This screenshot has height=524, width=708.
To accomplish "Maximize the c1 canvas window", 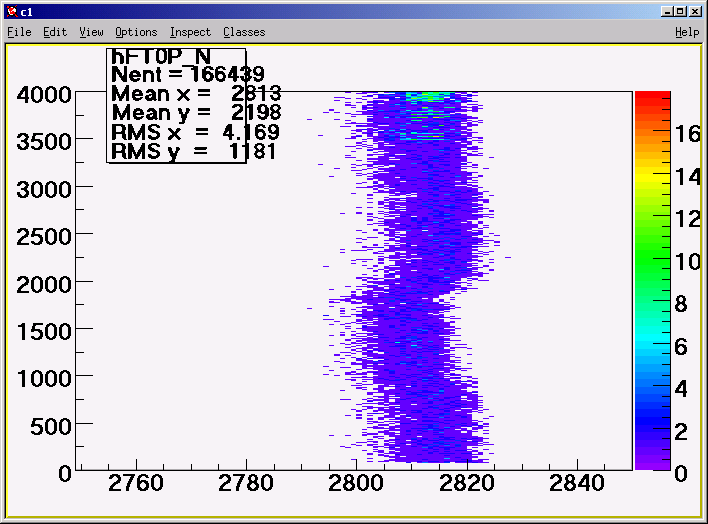I will tap(680, 11).
